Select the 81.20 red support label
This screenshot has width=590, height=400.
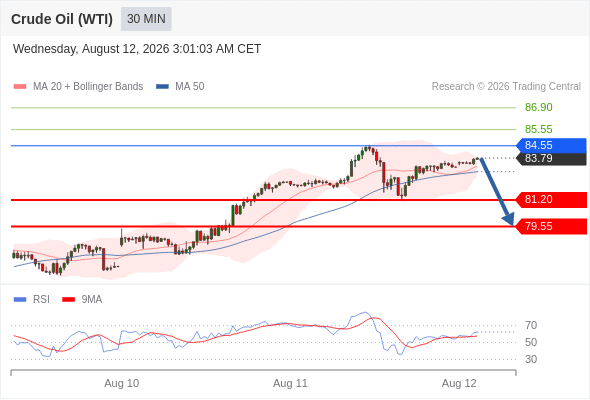point(551,199)
